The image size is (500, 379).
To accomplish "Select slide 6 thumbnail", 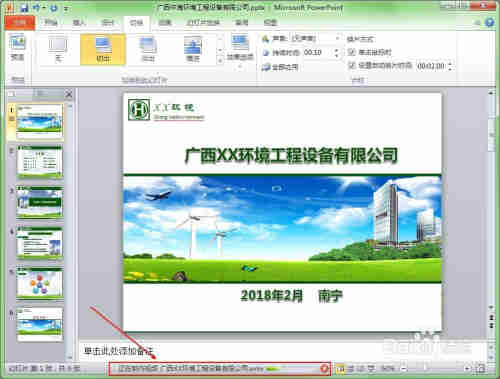I will 39,324.
